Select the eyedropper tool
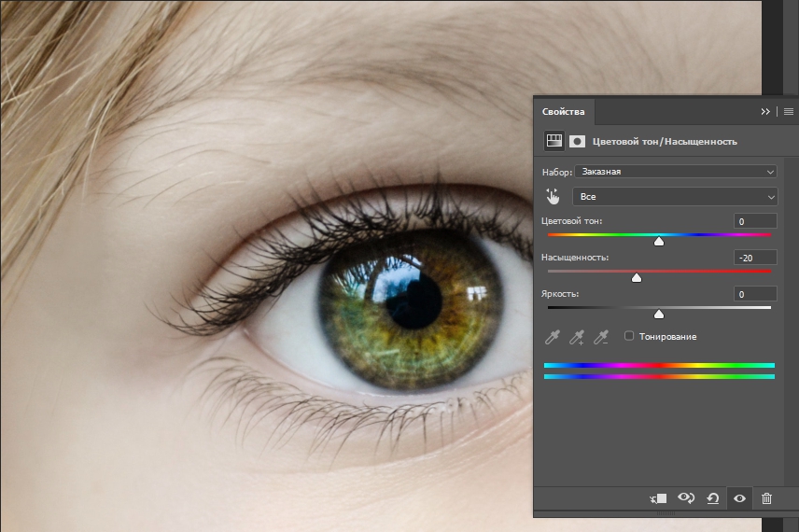799x532 pixels. point(553,337)
